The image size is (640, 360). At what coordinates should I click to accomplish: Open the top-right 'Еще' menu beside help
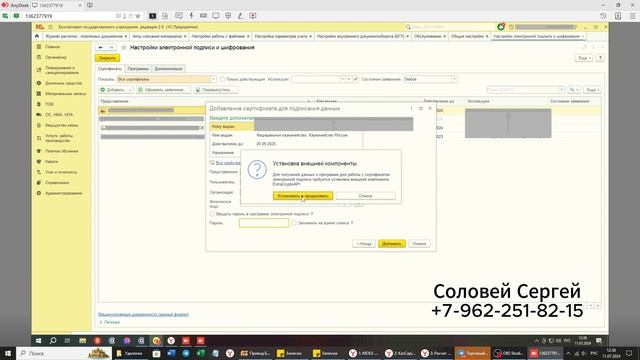[584, 58]
